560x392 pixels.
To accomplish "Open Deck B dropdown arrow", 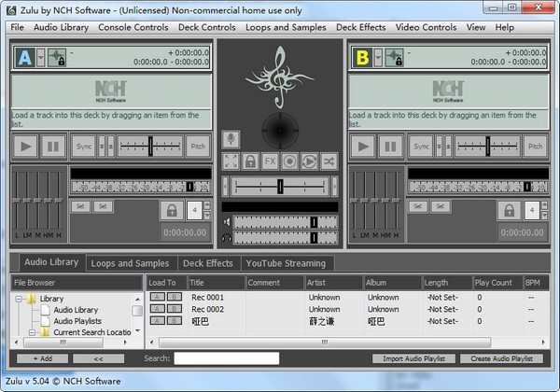I will (x=375, y=58).
